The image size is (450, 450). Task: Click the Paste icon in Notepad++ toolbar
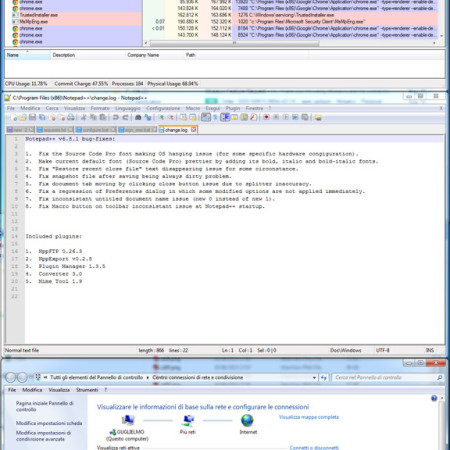coord(103,117)
